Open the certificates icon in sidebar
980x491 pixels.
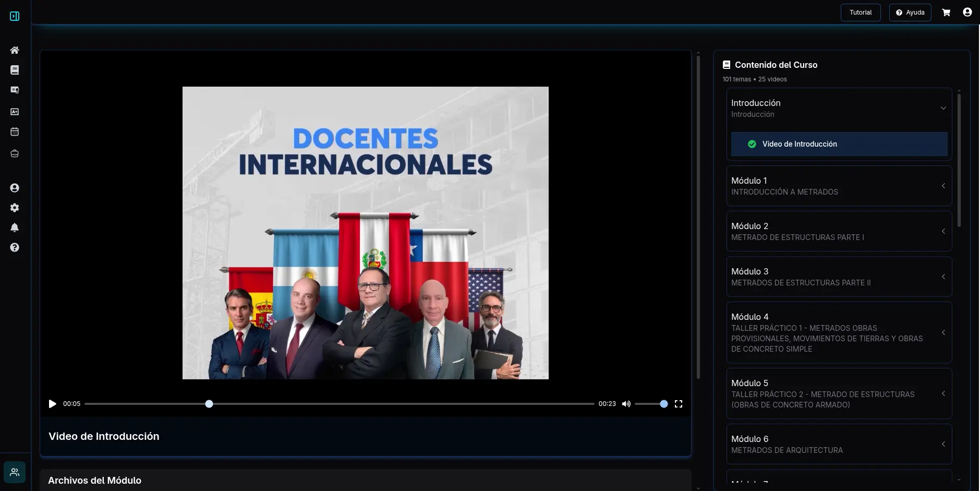[x=15, y=90]
